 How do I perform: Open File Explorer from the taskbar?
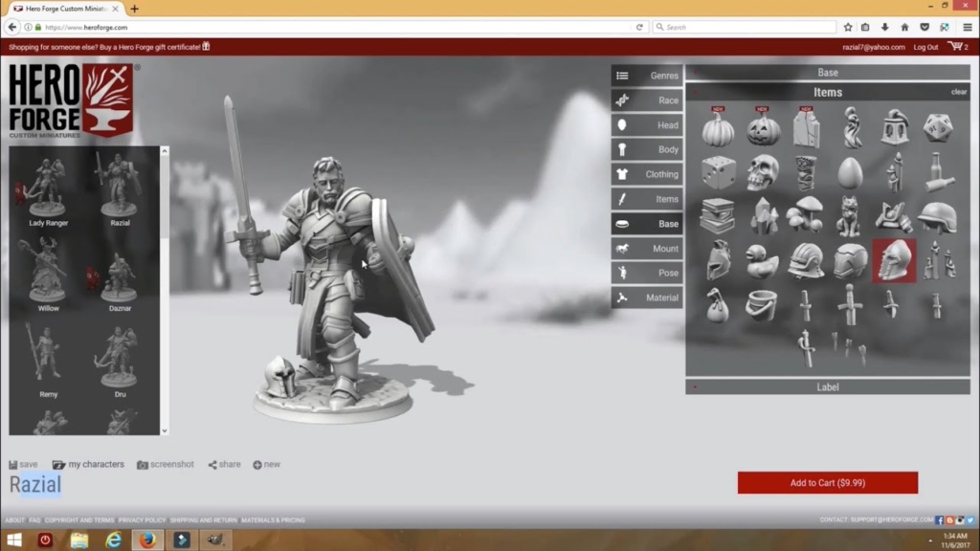[x=79, y=540]
